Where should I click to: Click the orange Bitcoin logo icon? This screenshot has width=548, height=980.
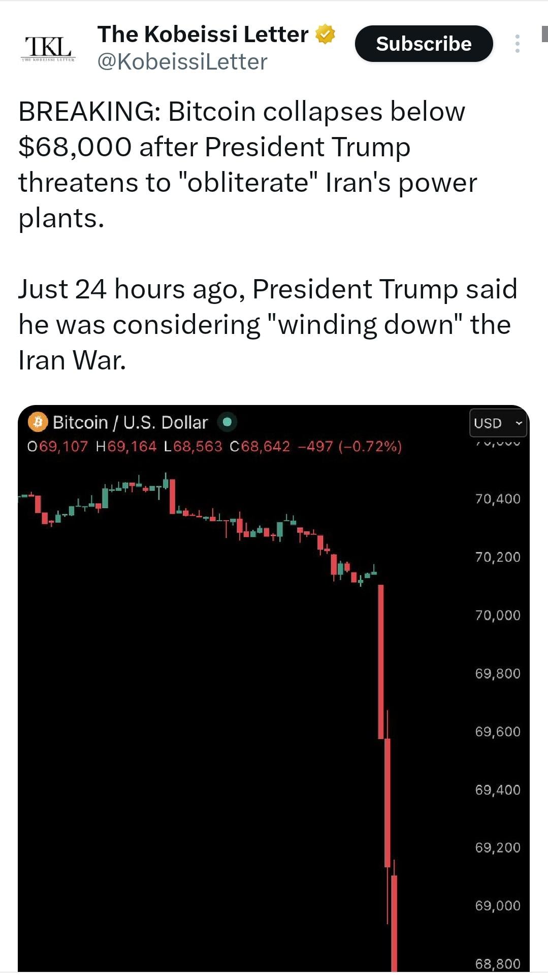[x=38, y=422]
